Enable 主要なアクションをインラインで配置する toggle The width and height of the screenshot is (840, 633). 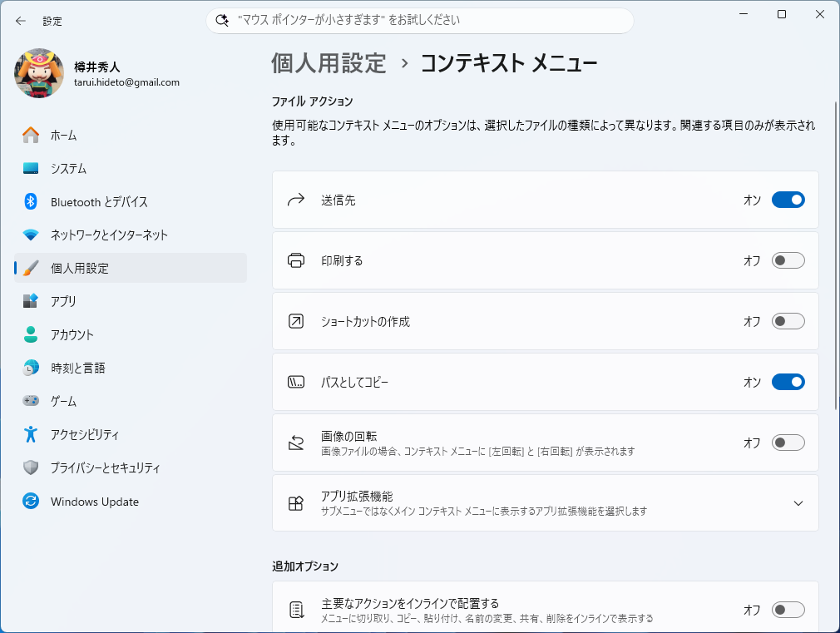[x=788, y=610]
